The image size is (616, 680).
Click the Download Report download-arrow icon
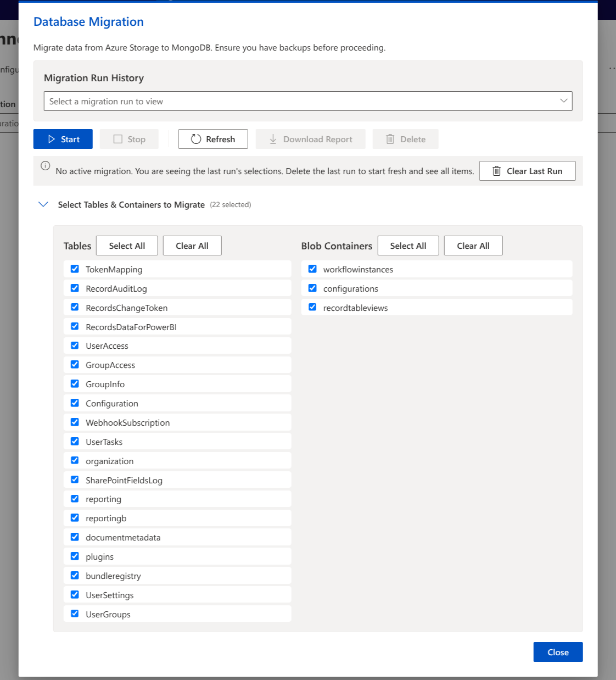click(x=273, y=140)
